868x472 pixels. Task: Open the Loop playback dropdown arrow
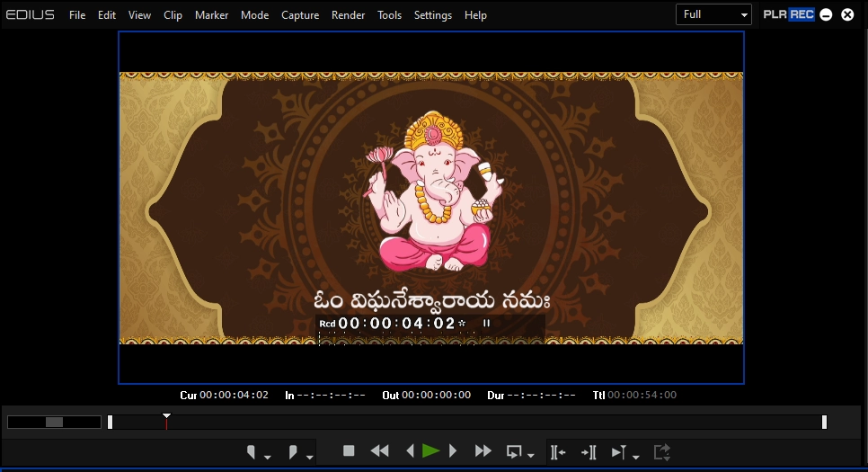pos(531,456)
